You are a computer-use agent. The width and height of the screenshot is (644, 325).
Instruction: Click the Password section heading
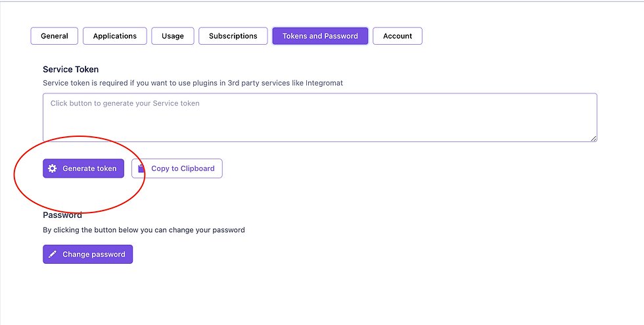[x=62, y=214]
